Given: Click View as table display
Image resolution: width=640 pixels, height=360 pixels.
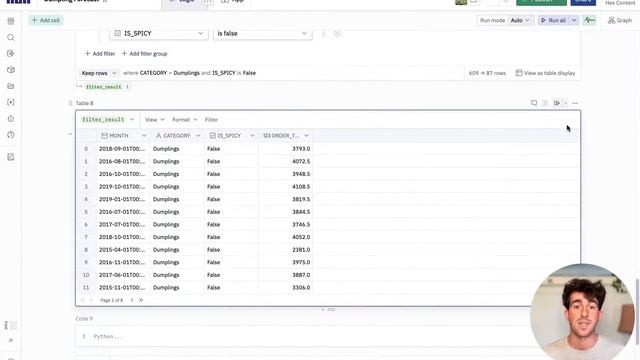Looking at the screenshot, I should coord(545,73).
